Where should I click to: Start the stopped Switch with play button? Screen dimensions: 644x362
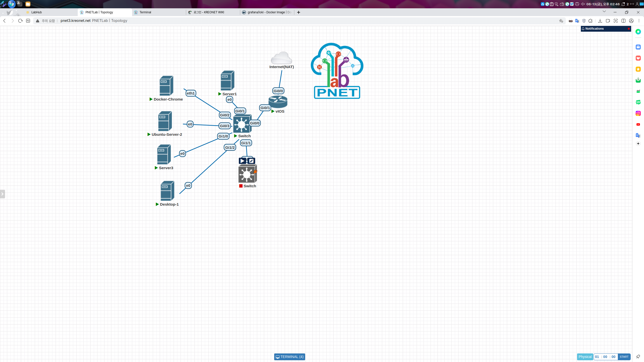point(243,161)
